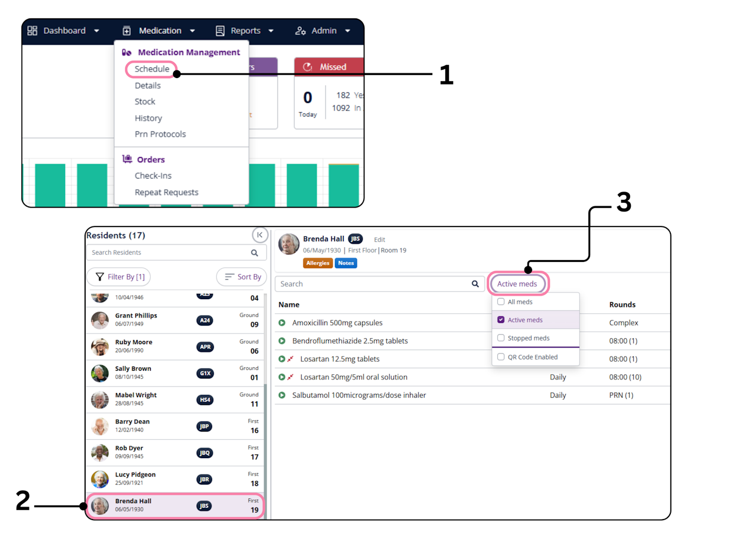Open the Active meds filter dropdown

(517, 284)
